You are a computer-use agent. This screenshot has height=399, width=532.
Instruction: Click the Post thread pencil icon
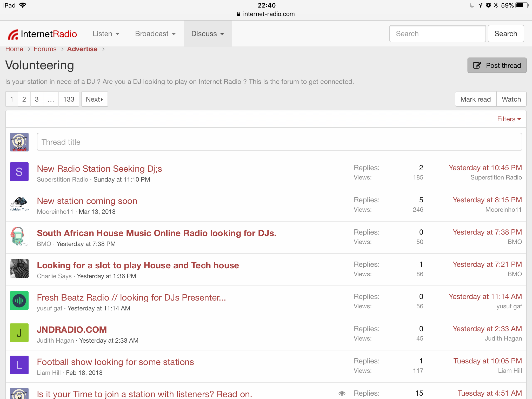(477, 65)
